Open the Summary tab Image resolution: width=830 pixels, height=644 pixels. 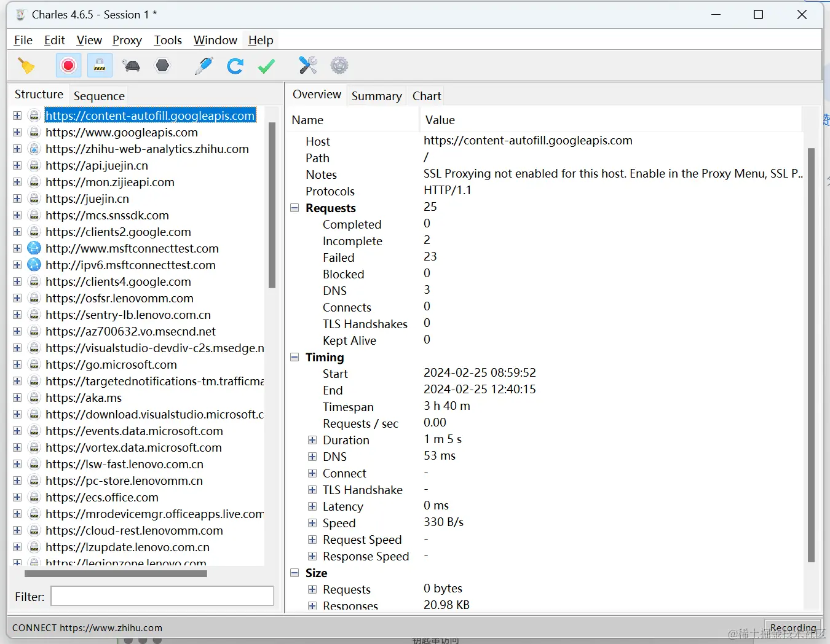coord(377,96)
